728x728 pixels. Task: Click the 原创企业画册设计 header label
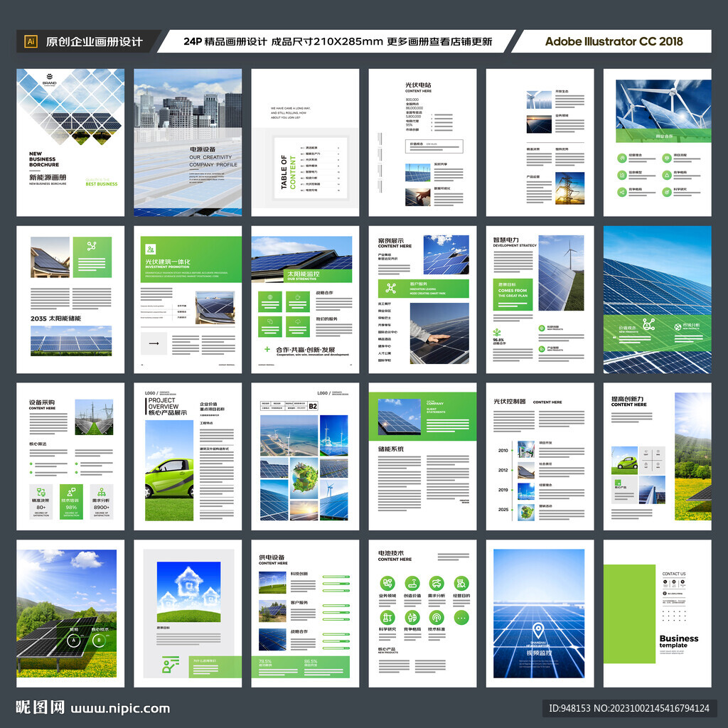point(95,42)
